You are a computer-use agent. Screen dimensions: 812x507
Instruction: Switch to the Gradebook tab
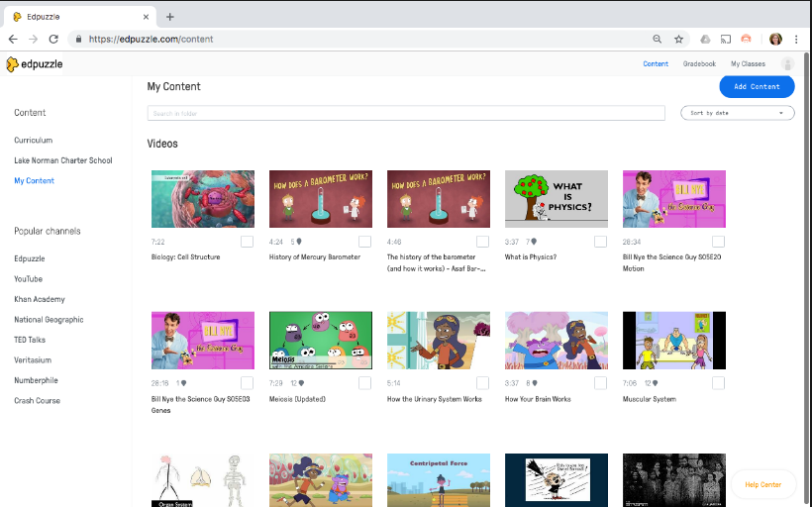coord(699,64)
